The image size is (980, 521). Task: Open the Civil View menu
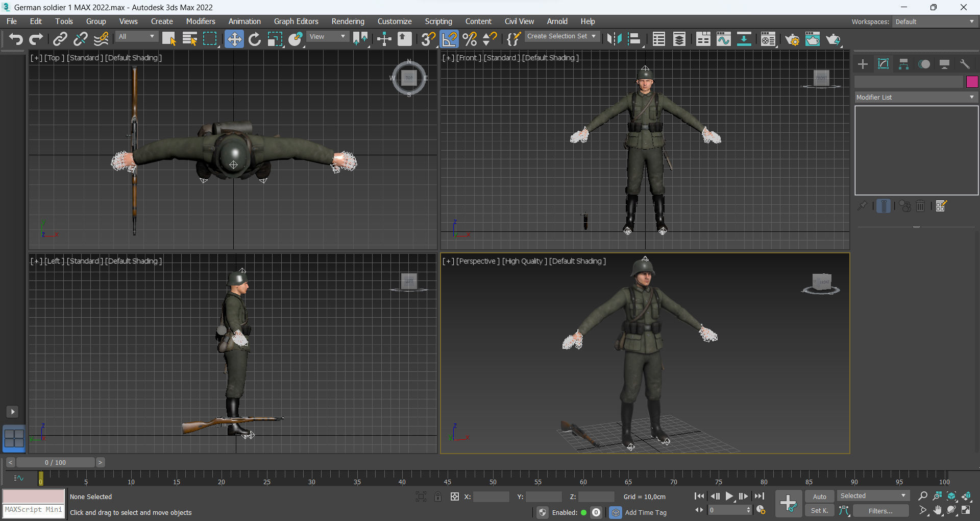click(x=519, y=21)
